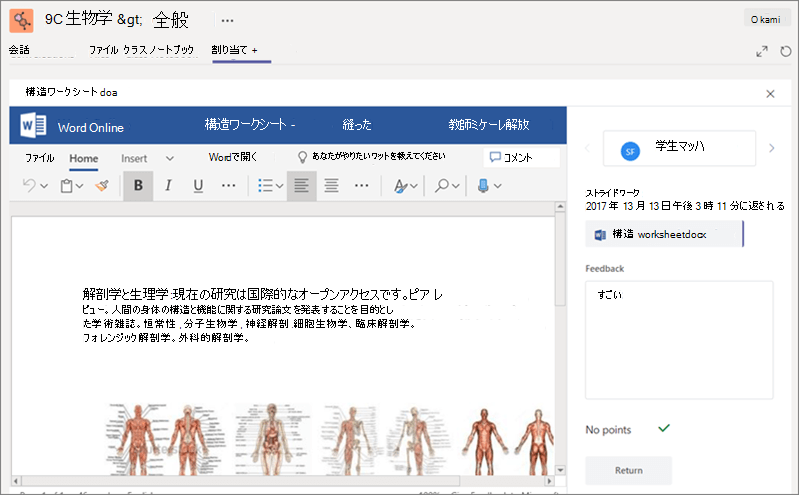Screen dimensions: 799x495
Task: Click the No points label
Action: (x=608, y=430)
